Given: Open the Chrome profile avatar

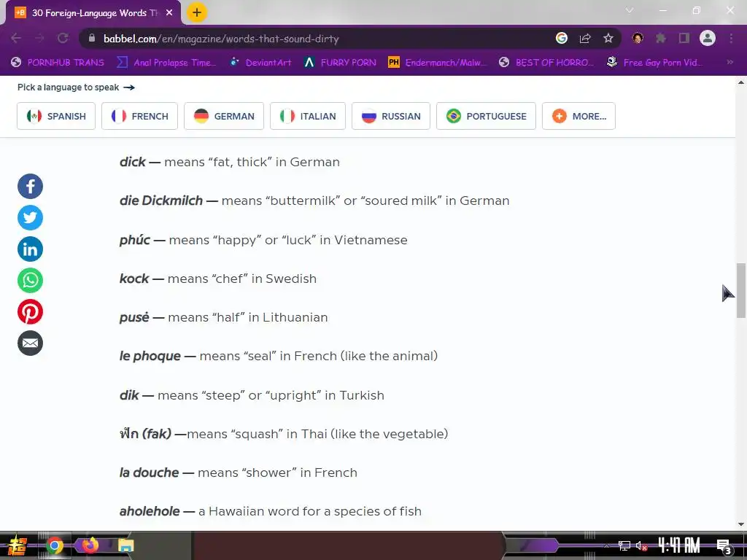Looking at the screenshot, I should click(708, 38).
